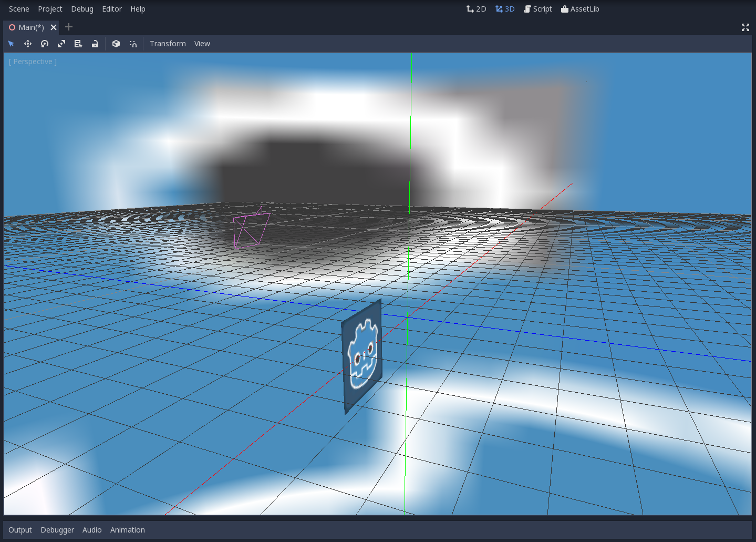Open the Project menu
The image size is (756, 542).
pyautogui.click(x=50, y=9)
